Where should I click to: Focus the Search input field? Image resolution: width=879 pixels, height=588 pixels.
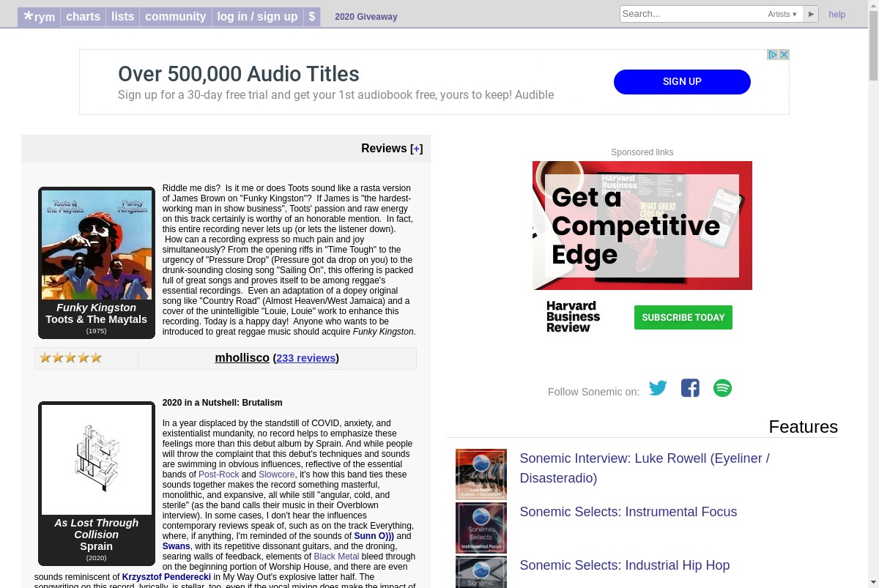[692, 14]
